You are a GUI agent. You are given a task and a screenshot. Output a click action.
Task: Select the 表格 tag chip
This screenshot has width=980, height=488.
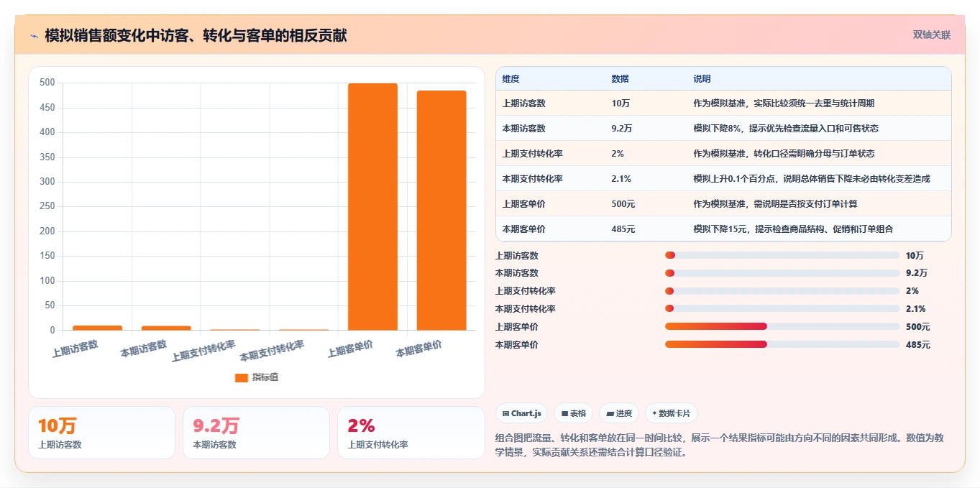573,413
